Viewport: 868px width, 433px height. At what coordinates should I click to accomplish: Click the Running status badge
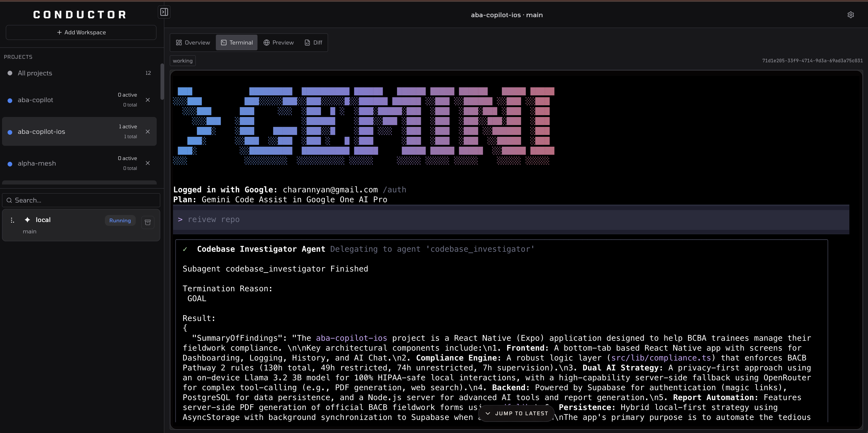pyautogui.click(x=120, y=221)
